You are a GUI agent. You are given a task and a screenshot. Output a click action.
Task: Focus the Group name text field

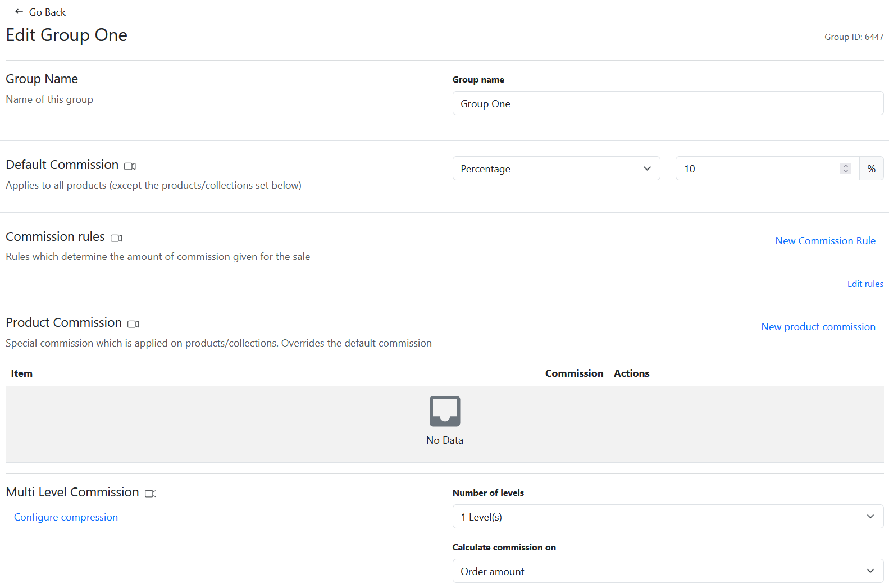click(667, 104)
